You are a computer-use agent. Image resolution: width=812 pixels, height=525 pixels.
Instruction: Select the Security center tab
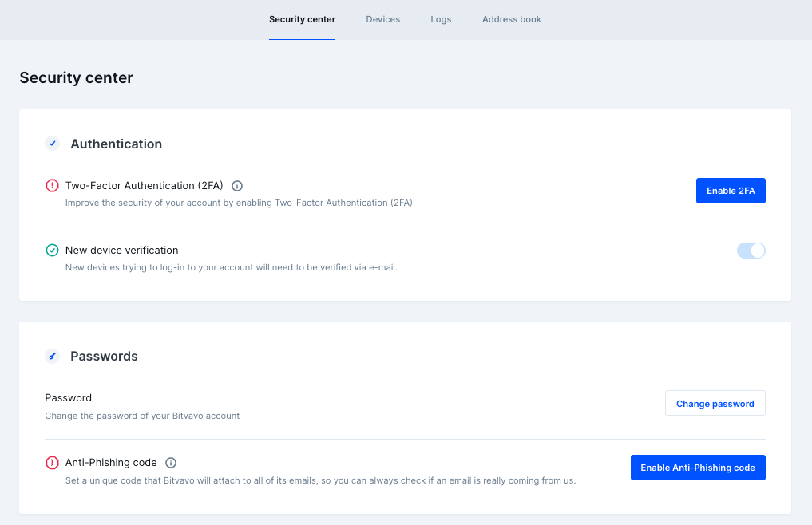point(302,19)
